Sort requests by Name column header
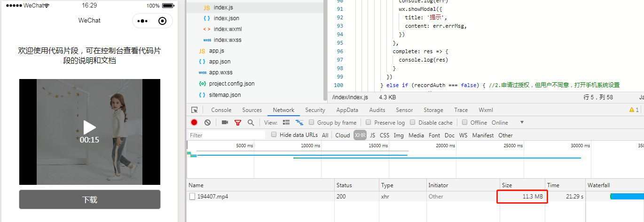The width and height of the screenshot is (644, 222). pos(260,185)
